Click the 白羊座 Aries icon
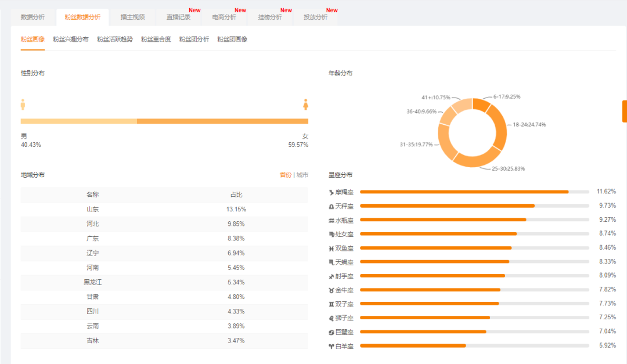627x364 pixels. 331,347
